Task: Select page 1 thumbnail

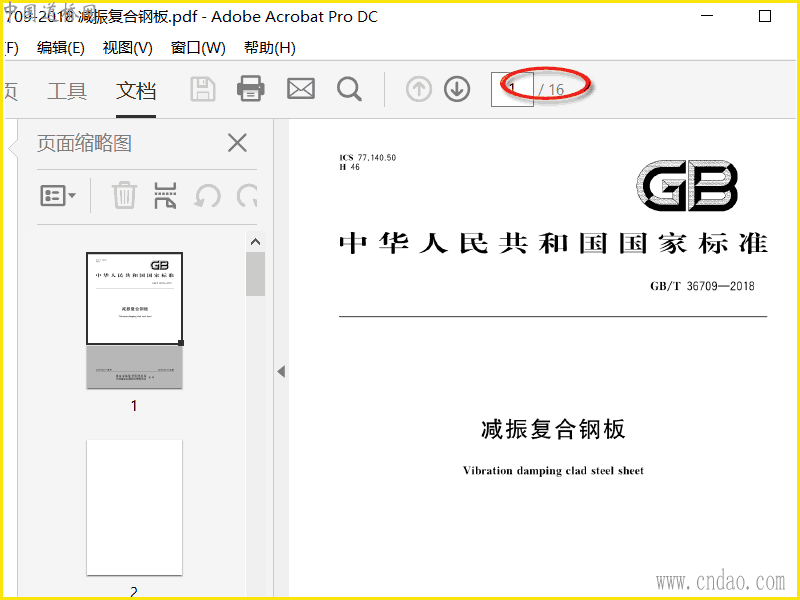Action: click(x=134, y=320)
